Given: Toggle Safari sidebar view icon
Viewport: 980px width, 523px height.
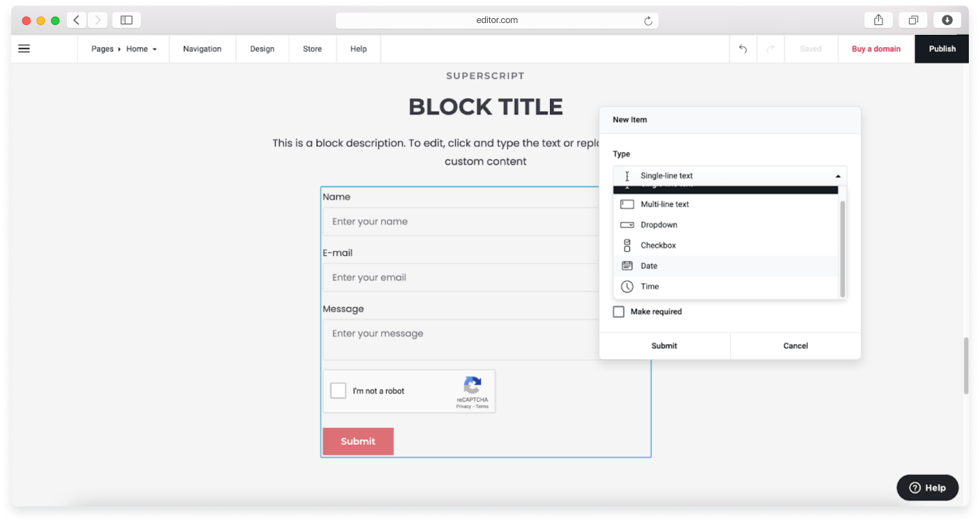Looking at the screenshot, I should [x=126, y=20].
